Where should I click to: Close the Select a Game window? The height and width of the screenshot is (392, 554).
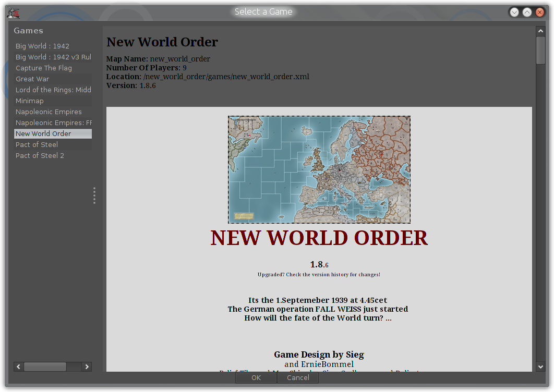(540, 13)
